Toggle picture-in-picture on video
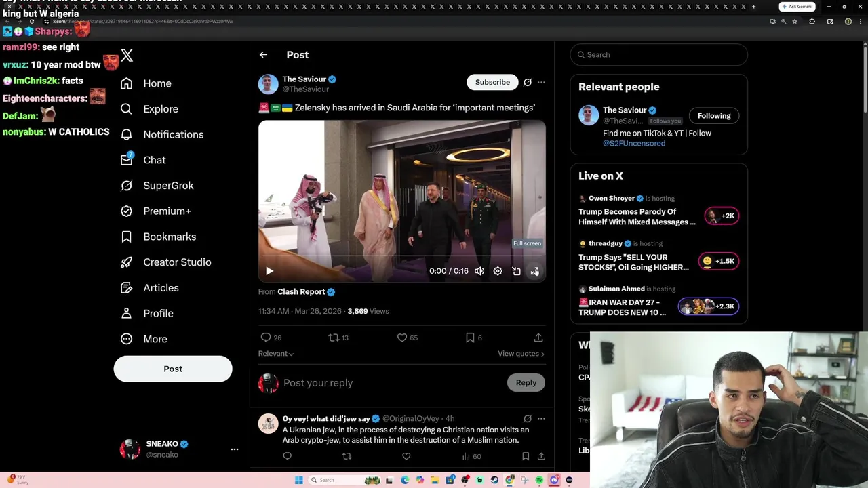The image size is (868, 488). point(516,271)
